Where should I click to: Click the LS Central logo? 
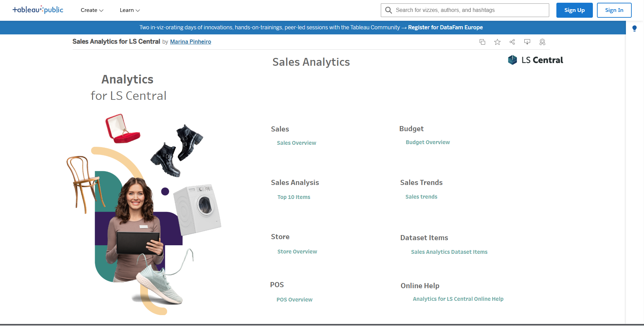[x=536, y=60]
